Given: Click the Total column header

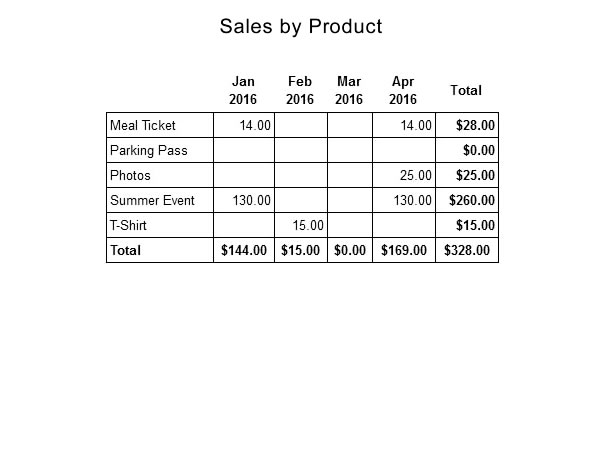Looking at the screenshot, I should click(x=466, y=90).
